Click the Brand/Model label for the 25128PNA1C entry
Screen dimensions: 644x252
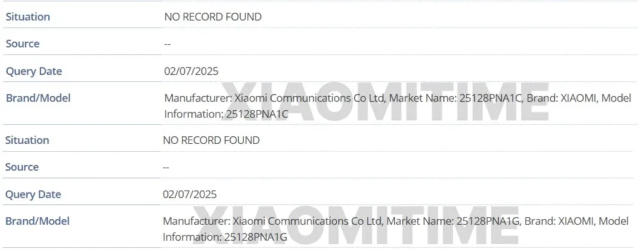38,98
